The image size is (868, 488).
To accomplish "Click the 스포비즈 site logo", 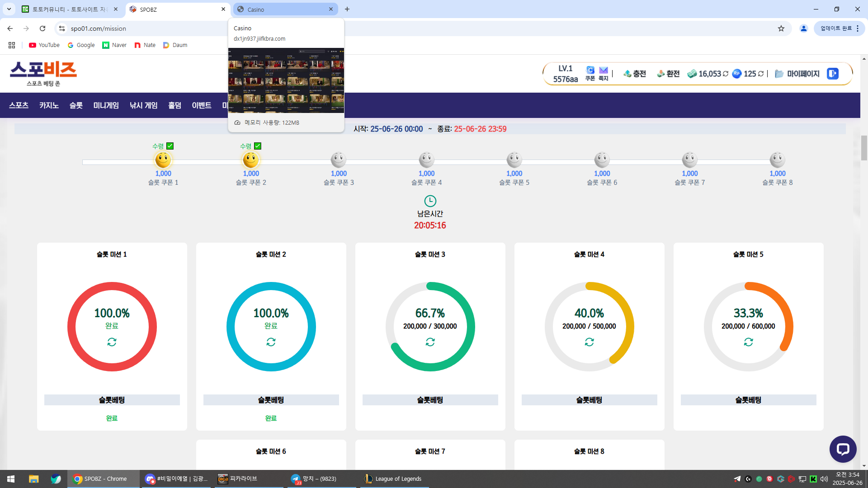I will coord(43,73).
